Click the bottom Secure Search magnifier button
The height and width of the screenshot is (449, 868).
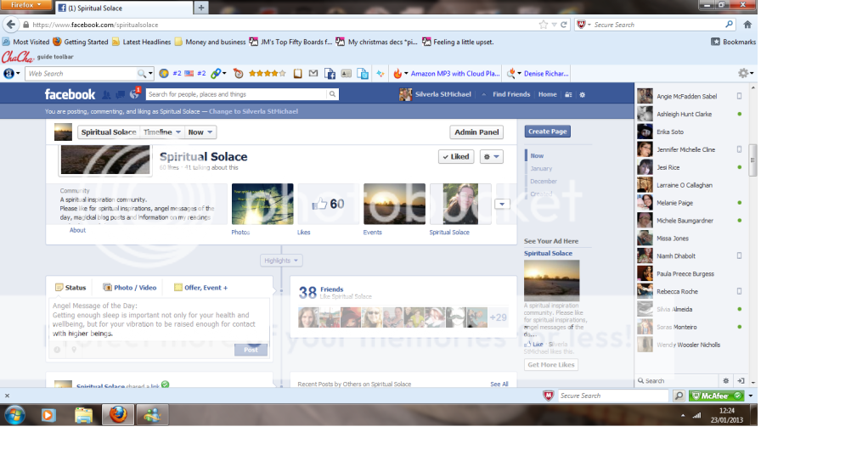pyautogui.click(x=679, y=396)
